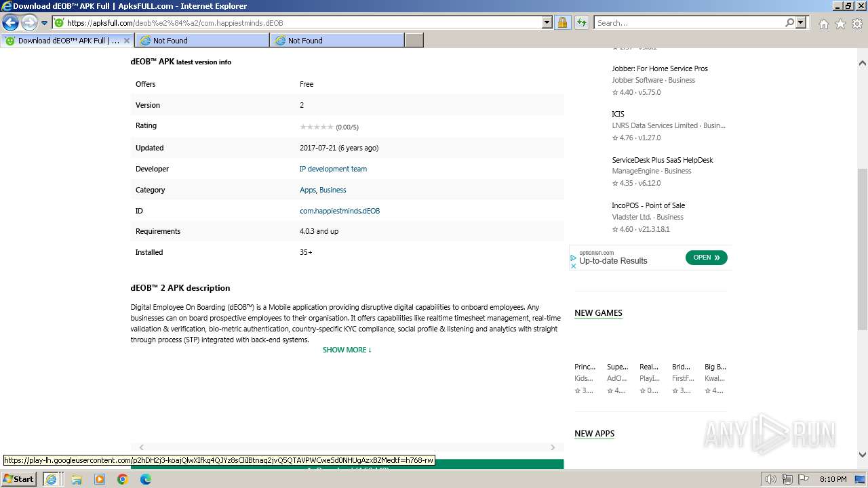Screen dimensions: 868x488
Task: Open the NEW GAMES section link
Action: [598, 313]
